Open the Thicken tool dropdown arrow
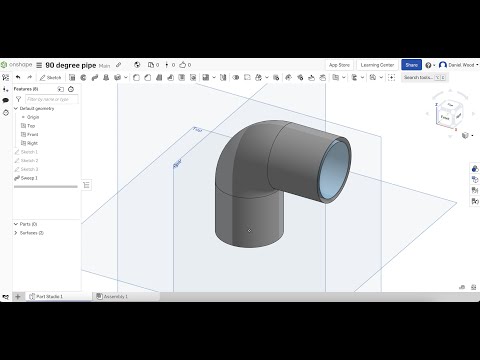 (126, 77)
